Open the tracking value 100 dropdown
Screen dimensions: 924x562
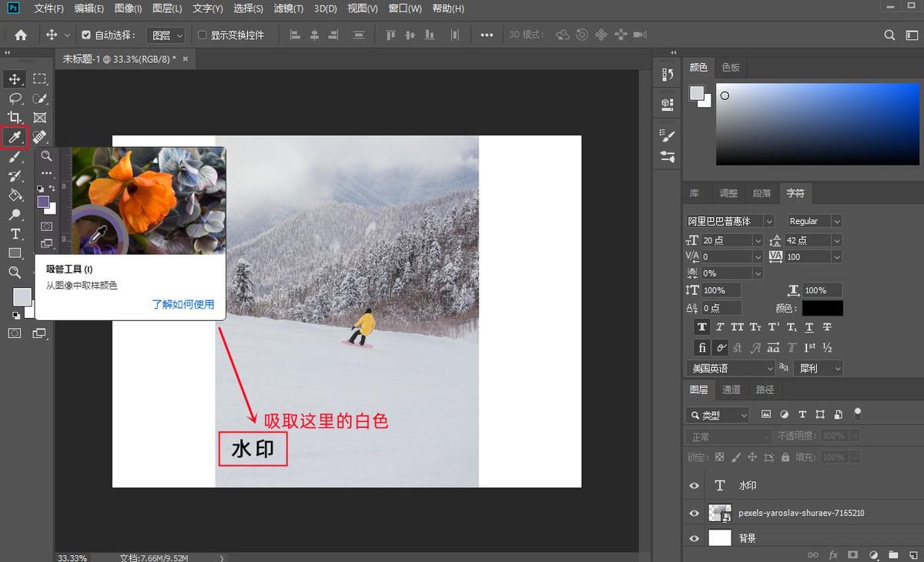point(836,256)
